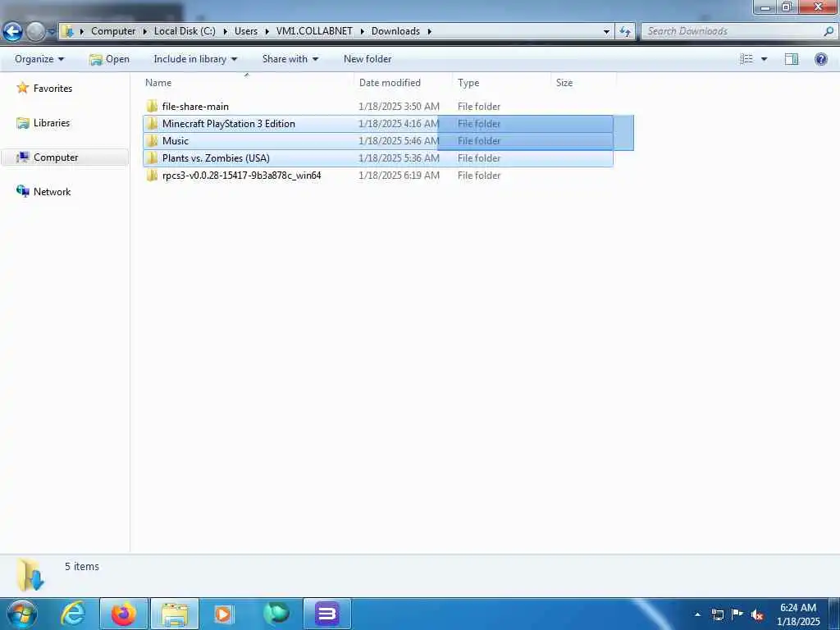Select the file-share-main folder
Image resolution: width=840 pixels, height=630 pixels.
pyautogui.click(x=195, y=107)
